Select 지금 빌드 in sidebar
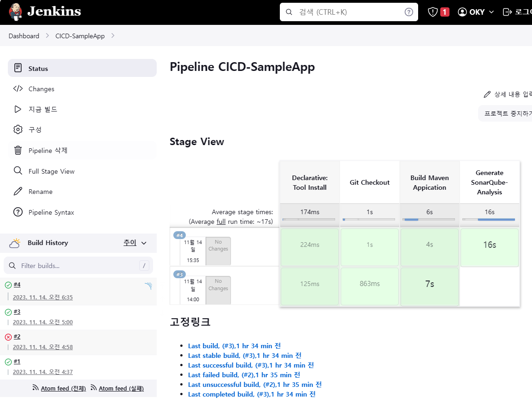The width and height of the screenshot is (532, 409). (x=82, y=109)
